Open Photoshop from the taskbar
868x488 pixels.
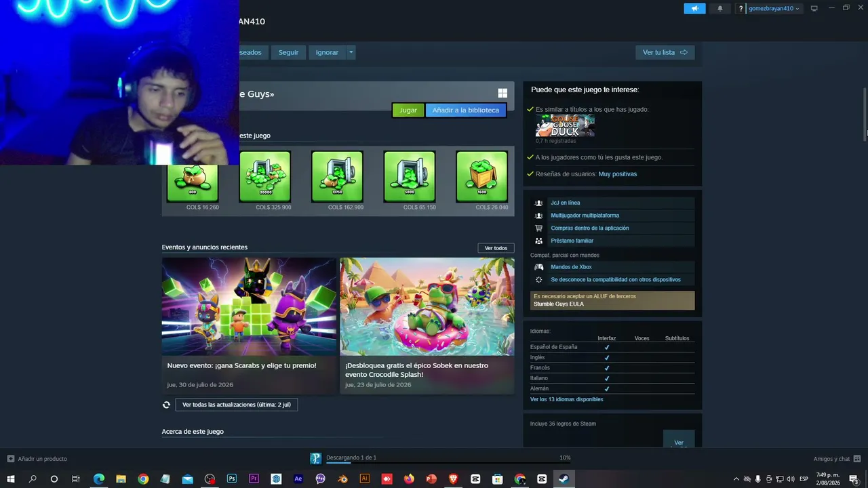pos(232,479)
